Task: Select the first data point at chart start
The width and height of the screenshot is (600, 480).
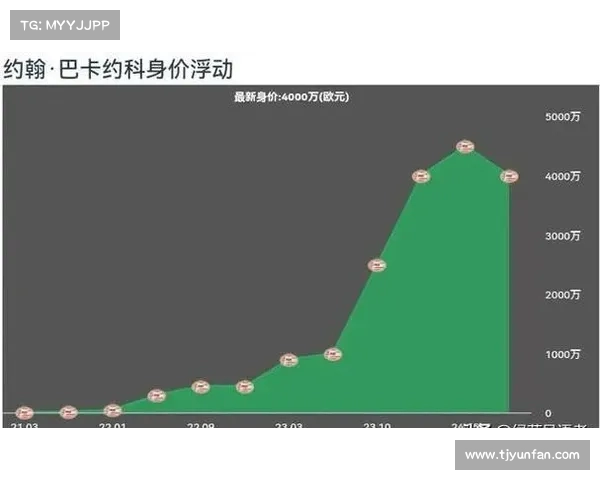Action: coord(25,413)
